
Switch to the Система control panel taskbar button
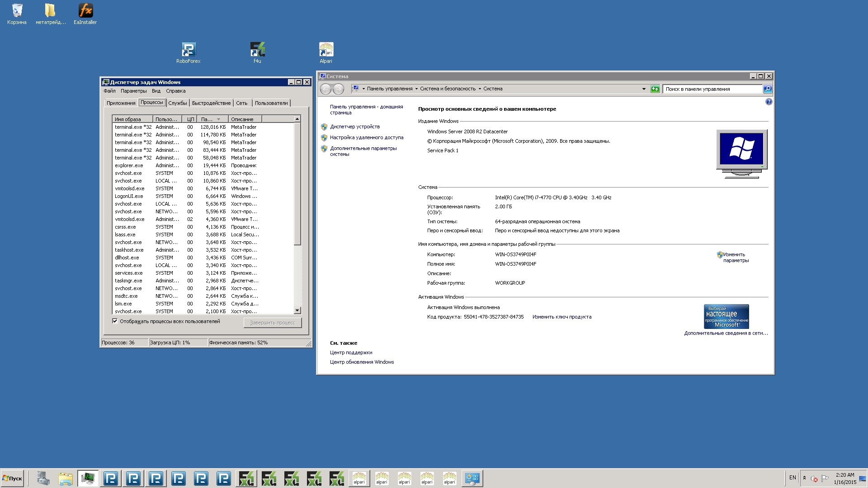472,479
